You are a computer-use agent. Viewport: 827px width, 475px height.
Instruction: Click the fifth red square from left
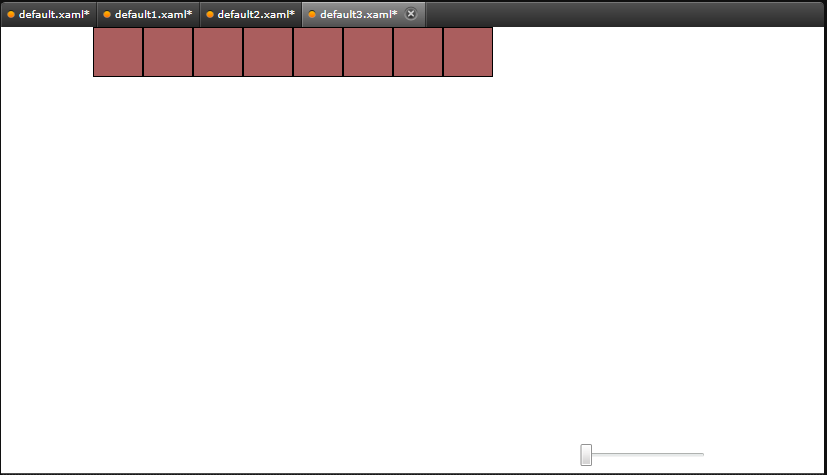(318, 52)
